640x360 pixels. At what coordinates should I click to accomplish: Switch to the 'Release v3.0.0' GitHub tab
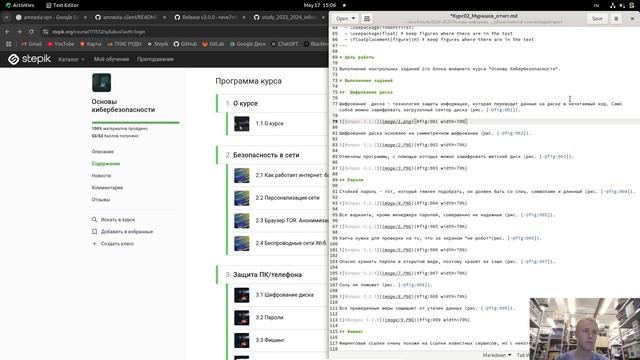coord(210,18)
